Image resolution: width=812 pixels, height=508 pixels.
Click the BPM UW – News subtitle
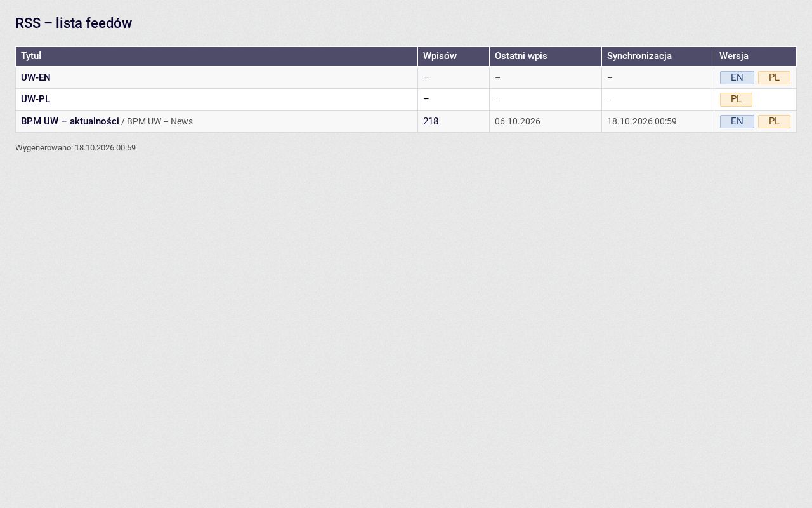coord(160,121)
